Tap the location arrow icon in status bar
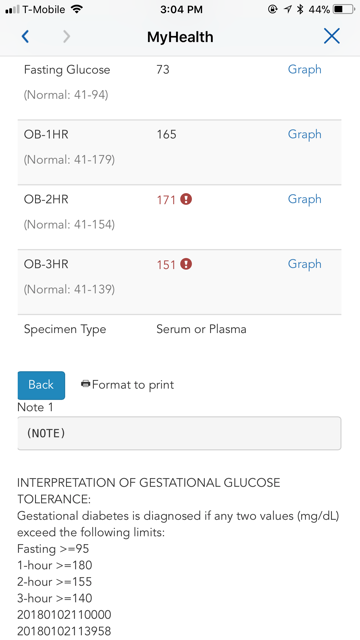The image size is (360, 640). coord(288,9)
